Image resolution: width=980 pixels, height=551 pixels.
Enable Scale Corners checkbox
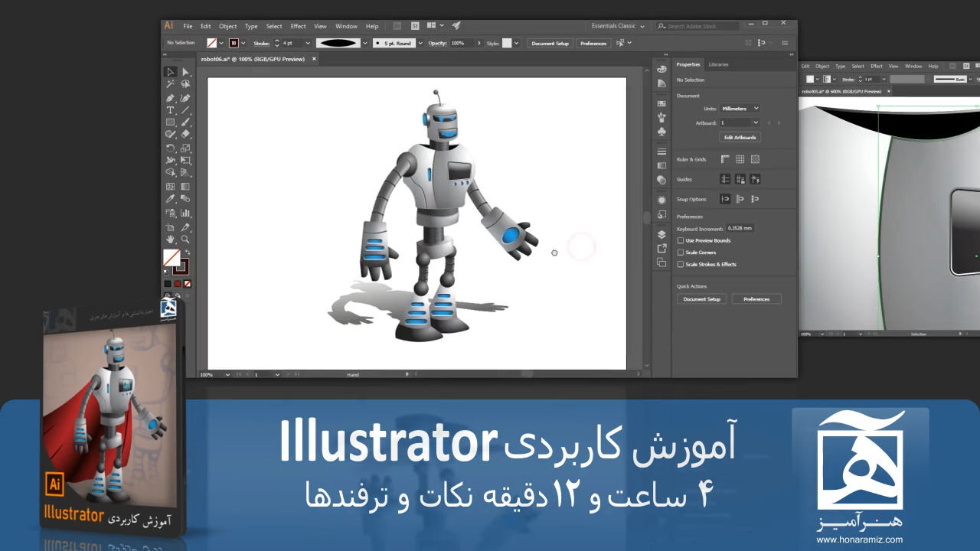pyautogui.click(x=681, y=253)
